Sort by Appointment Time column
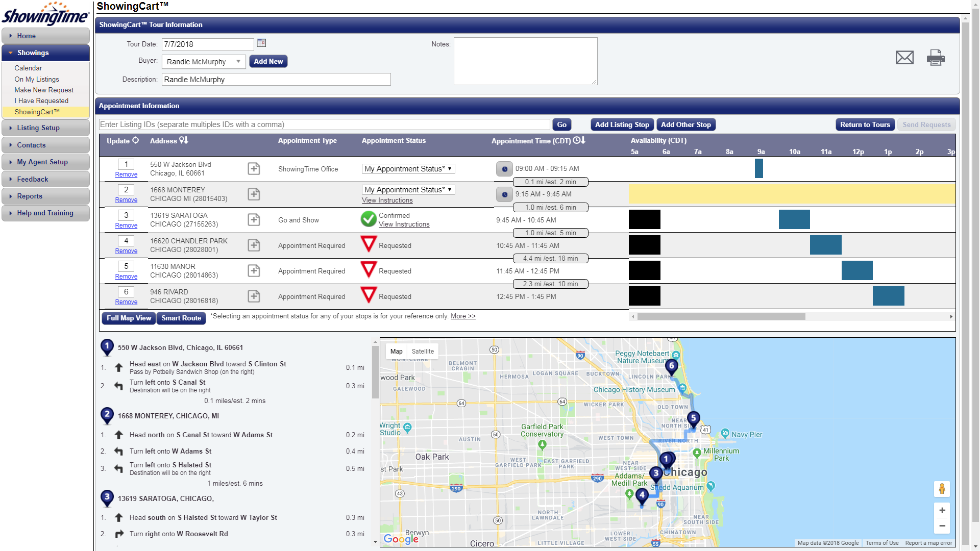This screenshot has width=980, height=551. (579, 140)
